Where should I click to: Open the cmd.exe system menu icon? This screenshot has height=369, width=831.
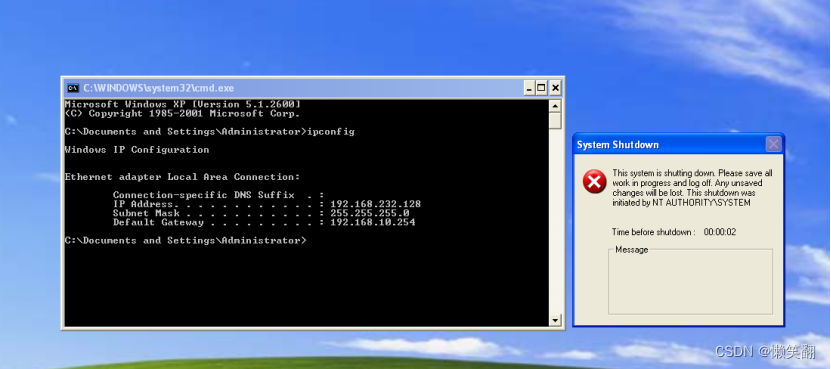(73, 88)
